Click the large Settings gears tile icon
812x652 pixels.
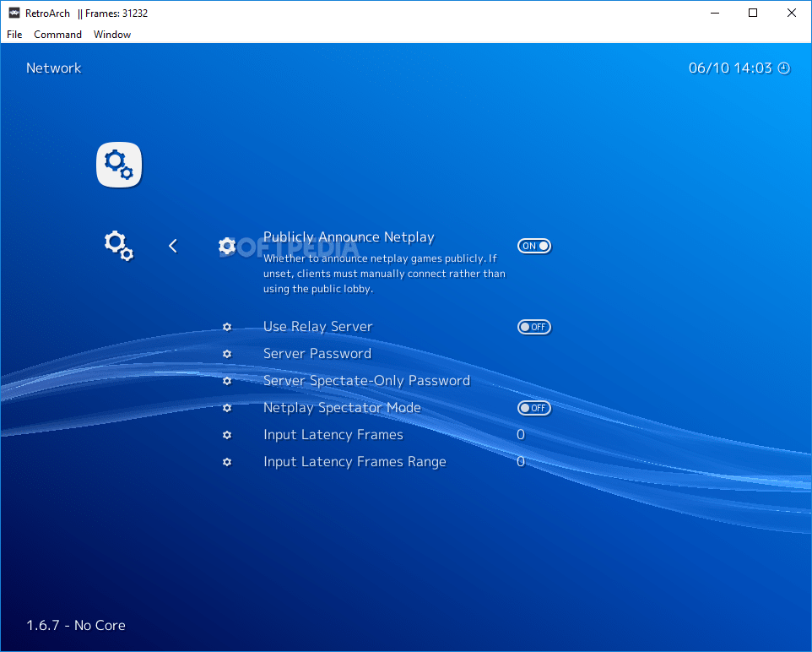pyautogui.click(x=119, y=165)
